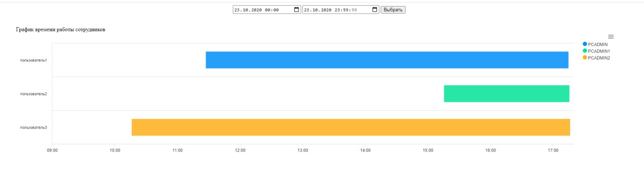Click the пользователь2 axis label
This screenshot has height=184, width=644.
[33, 94]
